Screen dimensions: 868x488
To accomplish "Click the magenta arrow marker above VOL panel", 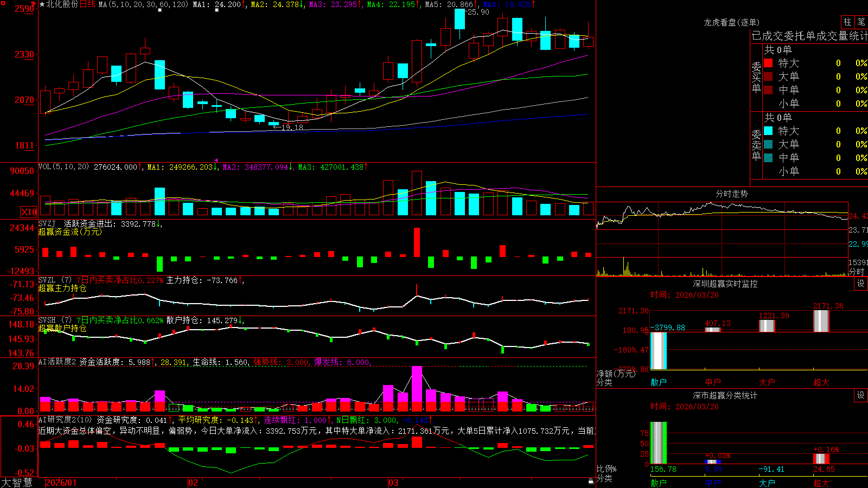I will tap(216, 160).
